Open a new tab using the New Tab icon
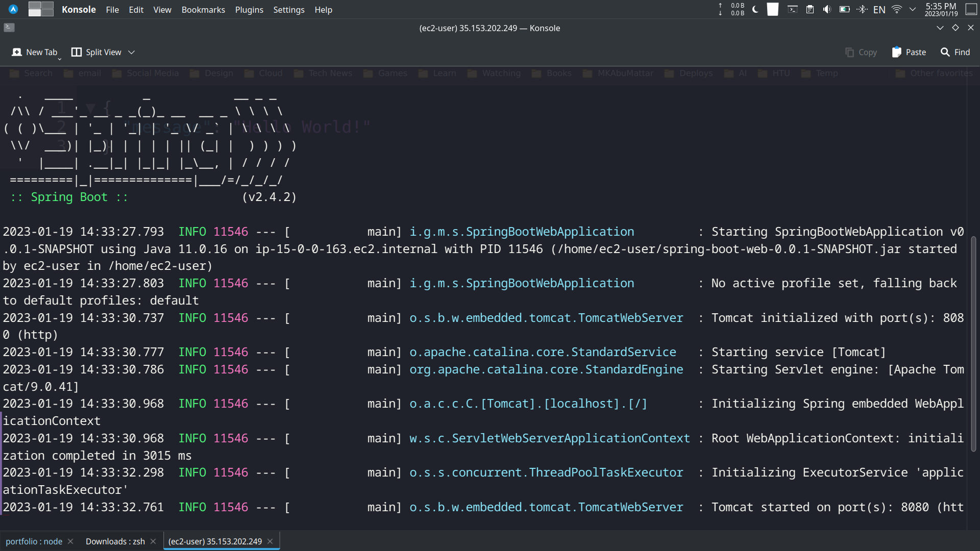The height and width of the screenshot is (551, 980). (17, 52)
